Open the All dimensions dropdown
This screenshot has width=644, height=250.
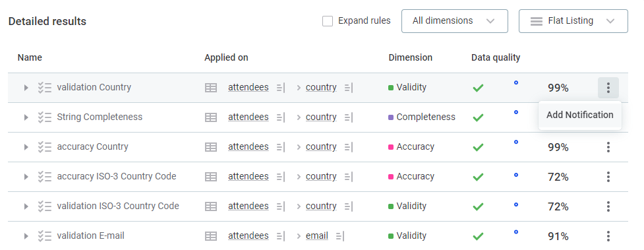(x=455, y=21)
